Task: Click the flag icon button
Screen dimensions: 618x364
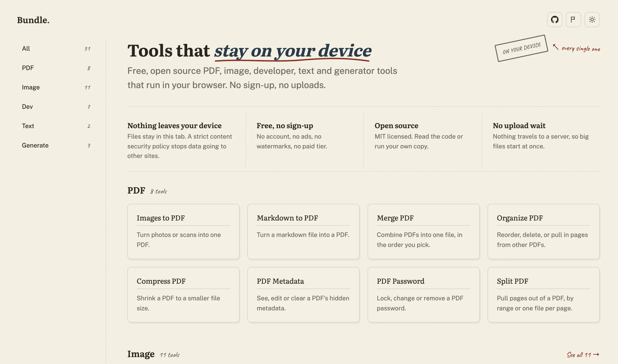Action: tap(573, 20)
